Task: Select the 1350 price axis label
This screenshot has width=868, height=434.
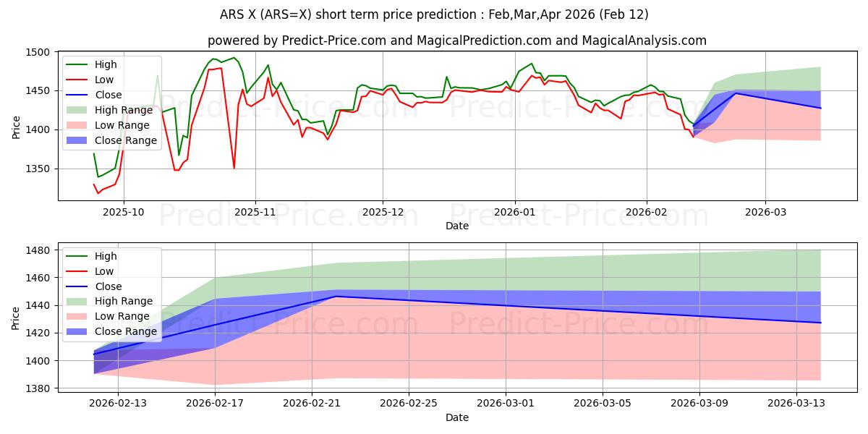Action: (38, 169)
